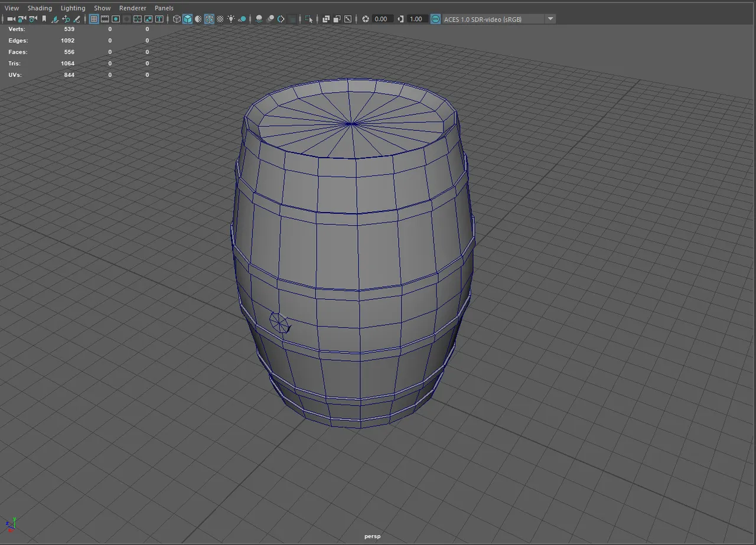Click the barrel's top center vertex
The height and width of the screenshot is (545, 756).
(x=352, y=123)
